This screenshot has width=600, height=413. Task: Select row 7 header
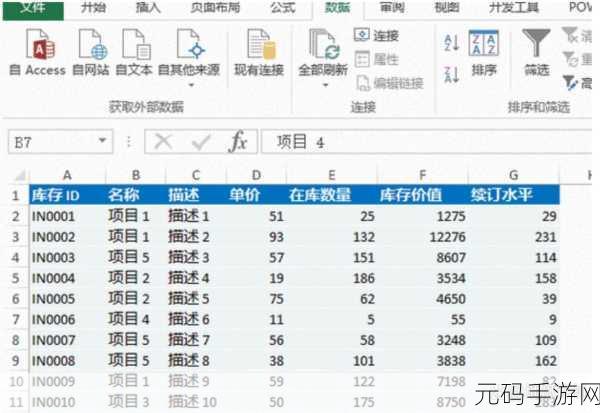point(16,319)
